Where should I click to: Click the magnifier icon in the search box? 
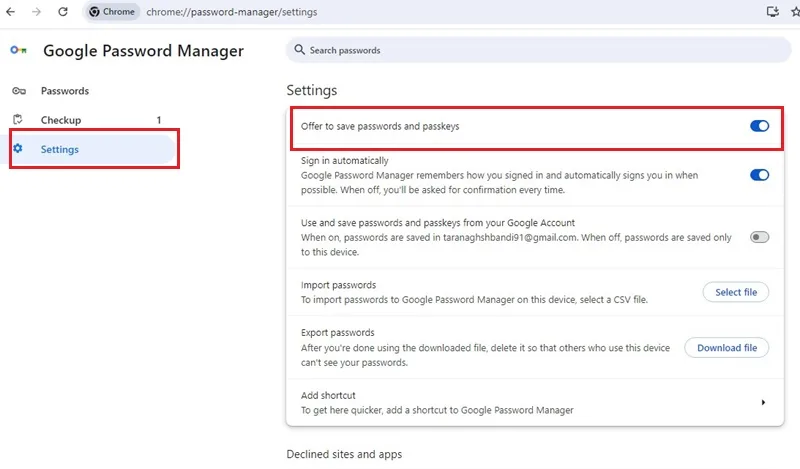point(299,50)
